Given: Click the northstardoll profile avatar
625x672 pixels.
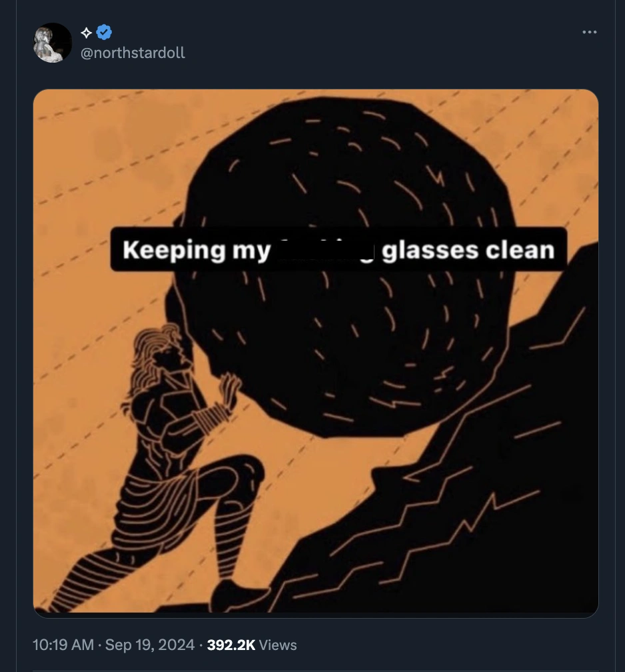Looking at the screenshot, I should pos(53,43).
